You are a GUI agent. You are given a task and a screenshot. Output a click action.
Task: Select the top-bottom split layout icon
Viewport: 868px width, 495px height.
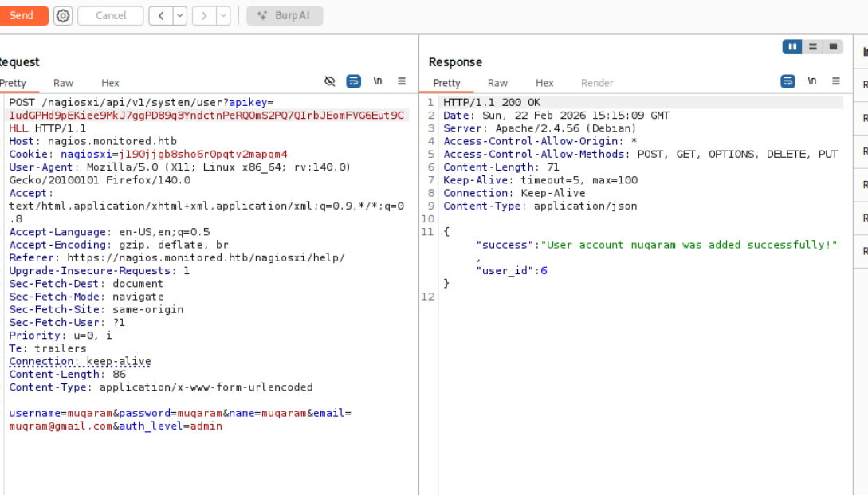click(x=812, y=47)
